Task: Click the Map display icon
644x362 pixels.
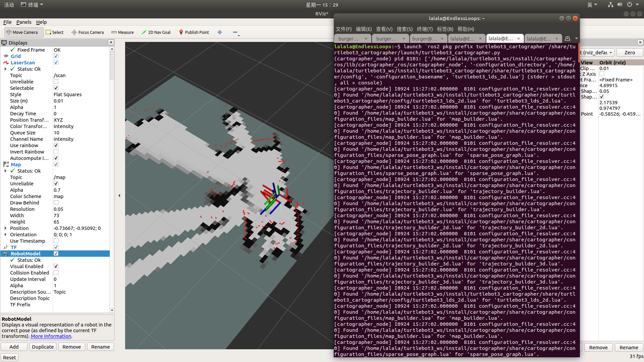Action: 6,164
